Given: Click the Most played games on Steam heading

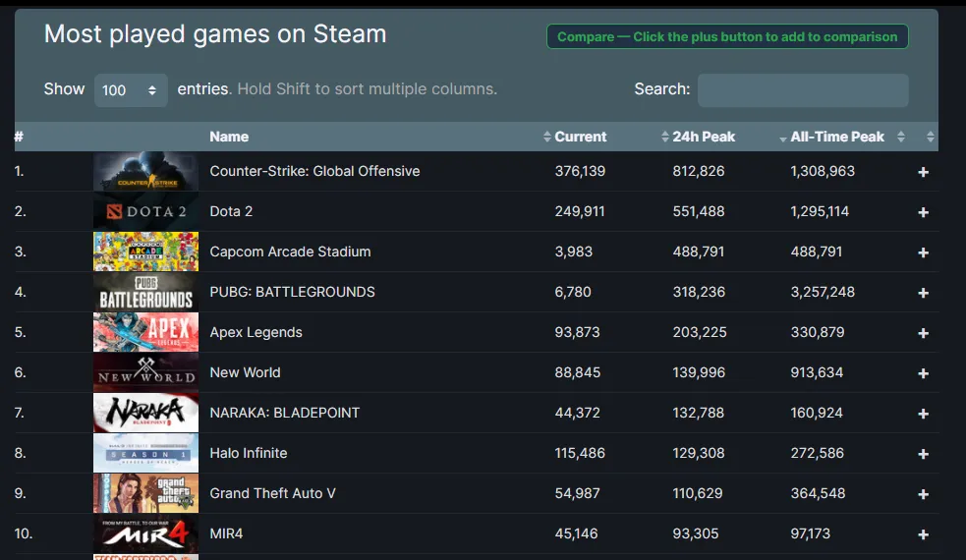Looking at the screenshot, I should point(215,33).
